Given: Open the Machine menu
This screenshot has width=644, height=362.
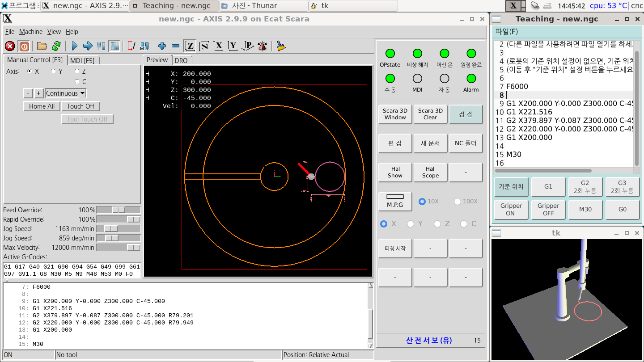Looking at the screenshot, I should coord(31,32).
